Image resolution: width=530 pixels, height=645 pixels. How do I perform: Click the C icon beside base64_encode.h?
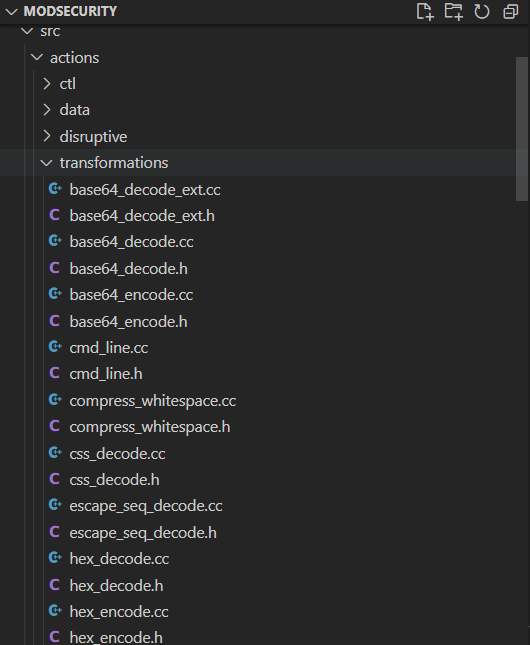(54, 321)
